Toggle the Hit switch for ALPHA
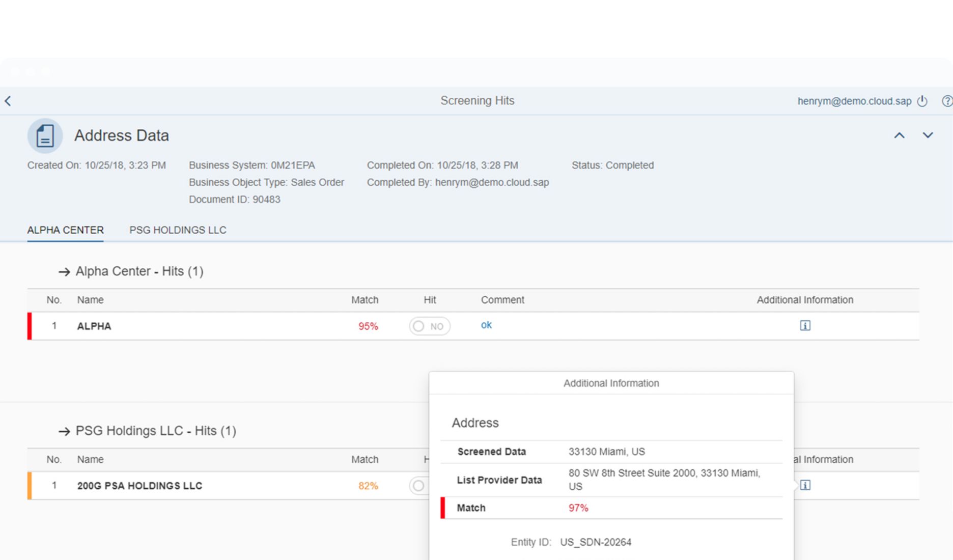The height and width of the screenshot is (560, 953). (x=429, y=326)
